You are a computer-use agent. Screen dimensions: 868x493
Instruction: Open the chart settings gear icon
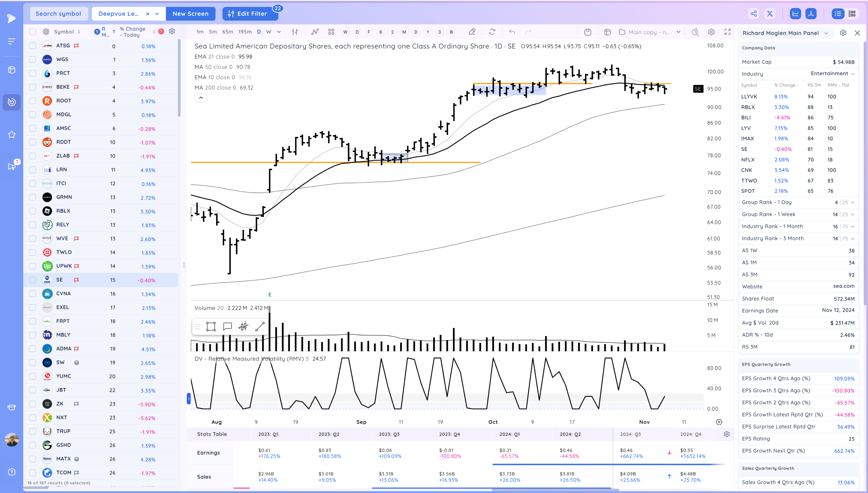click(x=711, y=32)
